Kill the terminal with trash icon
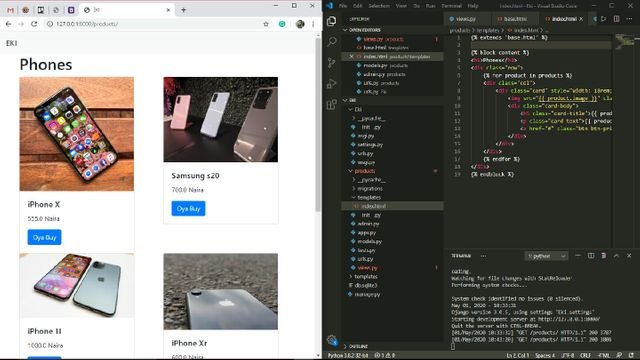640x360 pixels. (604, 256)
